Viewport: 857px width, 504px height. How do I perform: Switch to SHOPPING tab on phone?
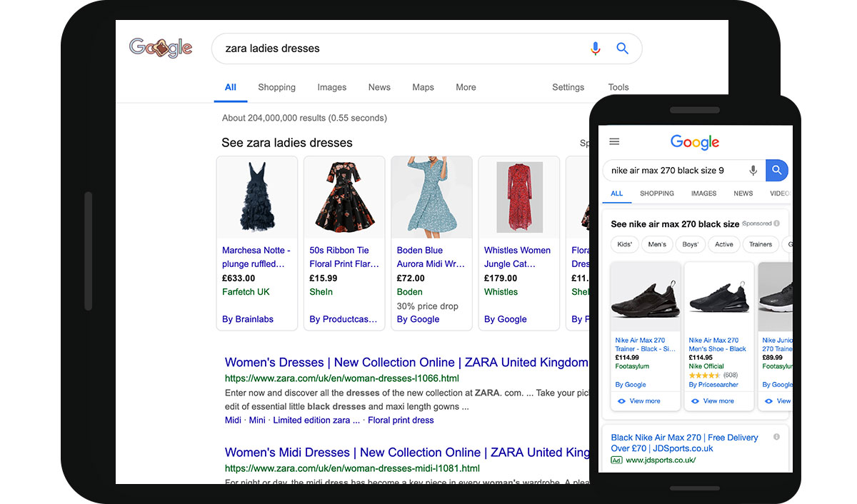pos(657,193)
